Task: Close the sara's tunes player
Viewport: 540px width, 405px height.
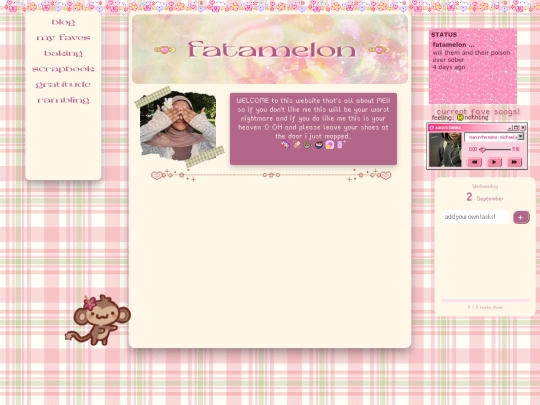Action: pos(523,128)
